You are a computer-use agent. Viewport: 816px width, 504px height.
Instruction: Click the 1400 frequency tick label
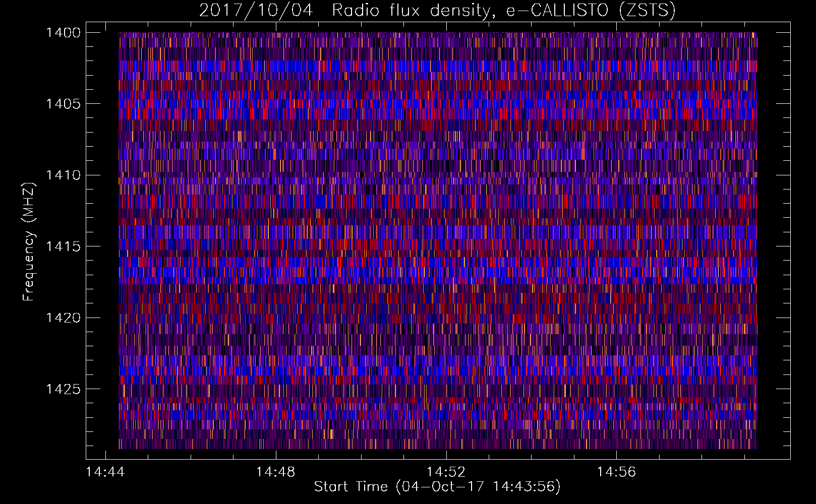(64, 33)
